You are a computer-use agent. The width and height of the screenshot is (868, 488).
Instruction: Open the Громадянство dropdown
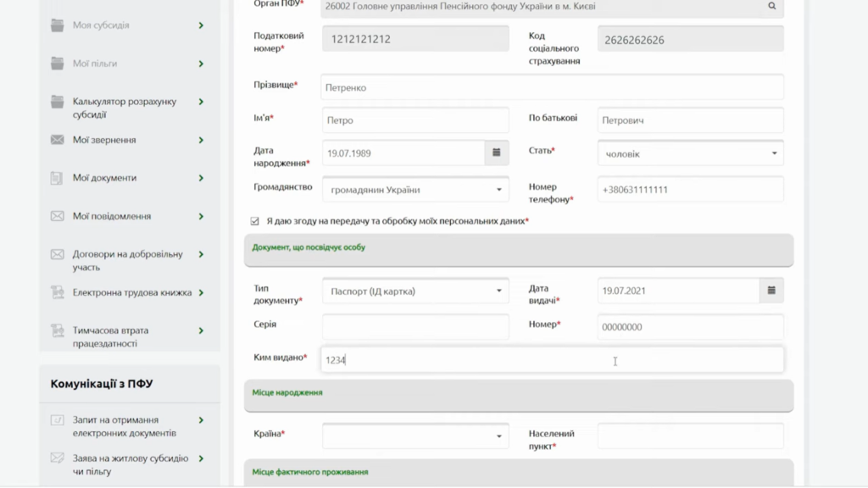pos(415,190)
